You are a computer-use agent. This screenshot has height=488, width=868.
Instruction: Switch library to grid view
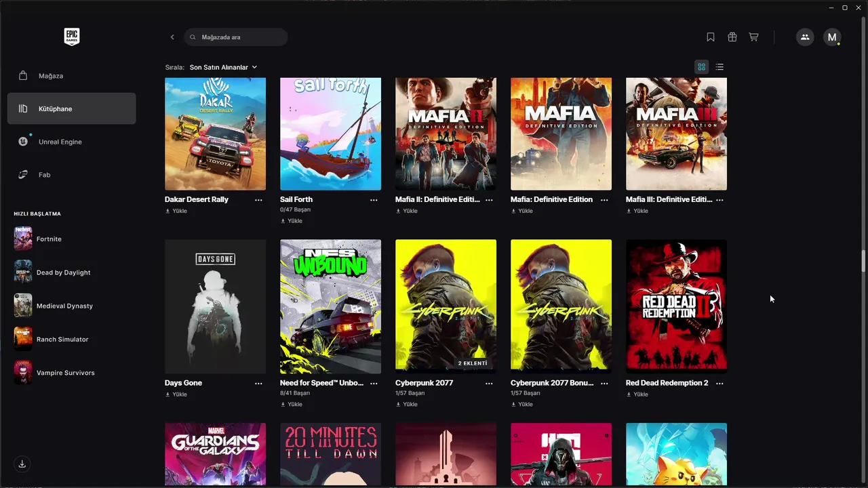(701, 67)
